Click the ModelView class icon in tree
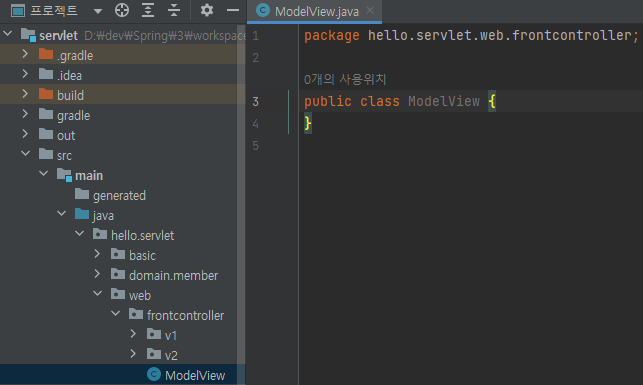Image resolution: width=643 pixels, height=385 pixels. pyautogui.click(x=154, y=374)
